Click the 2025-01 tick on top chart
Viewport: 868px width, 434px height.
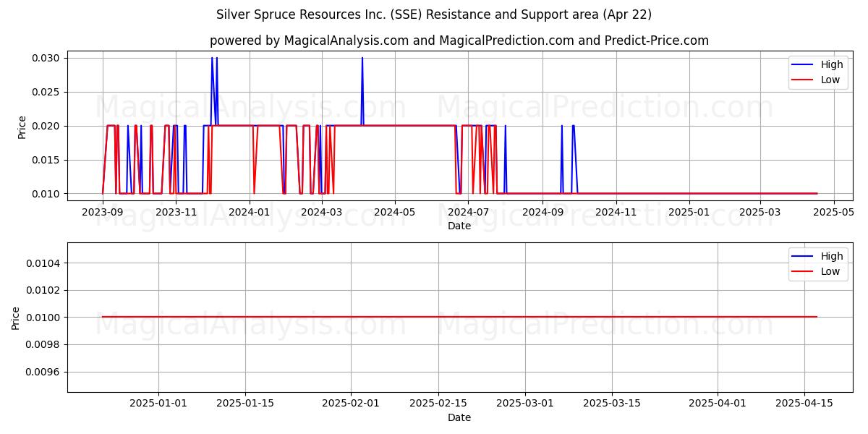[x=689, y=213]
